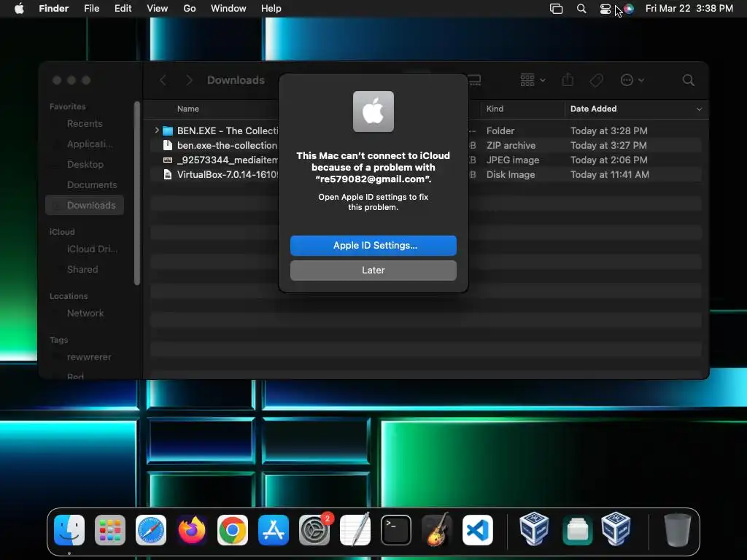Select the rewwrerer tag in sidebar

[85, 357]
